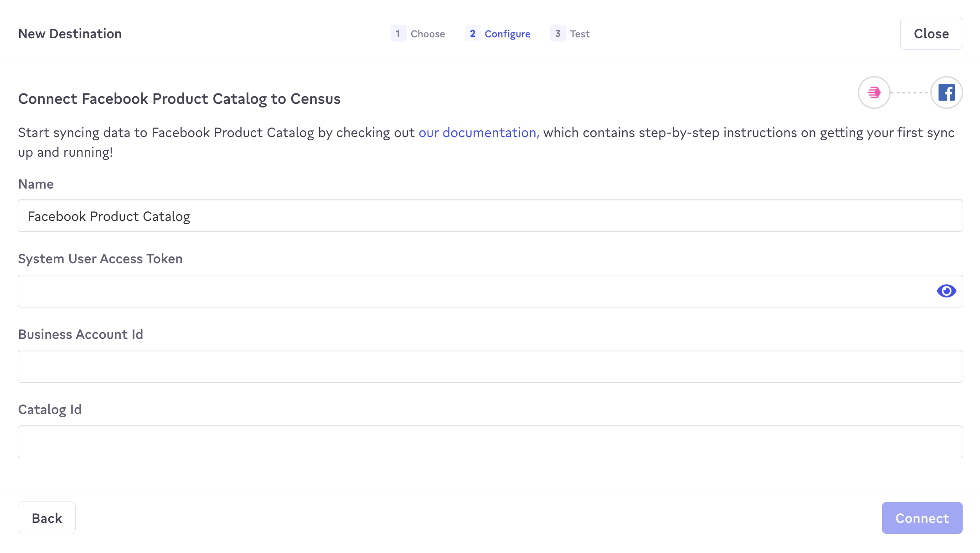Close the New Destination dialog

931,33
